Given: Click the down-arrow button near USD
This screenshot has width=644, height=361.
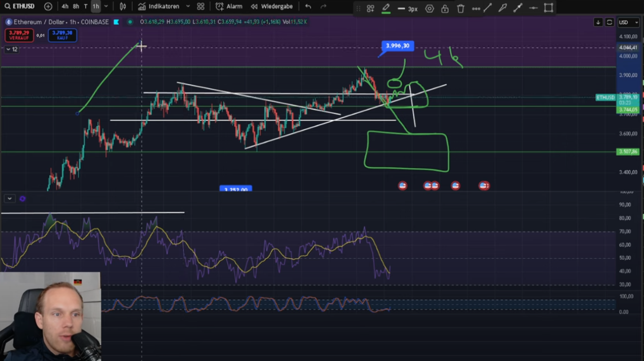Looking at the screenshot, I should click(x=598, y=22).
